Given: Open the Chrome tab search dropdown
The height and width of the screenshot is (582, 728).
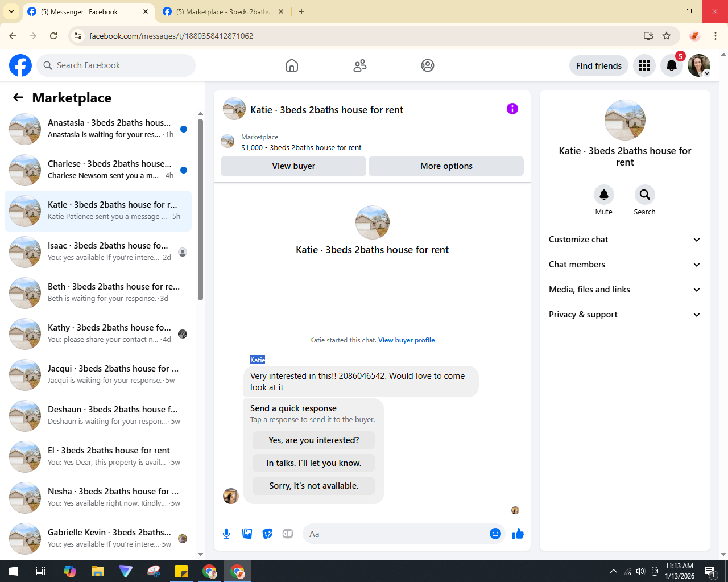Looking at the screenshot, I should pos(11,11).
